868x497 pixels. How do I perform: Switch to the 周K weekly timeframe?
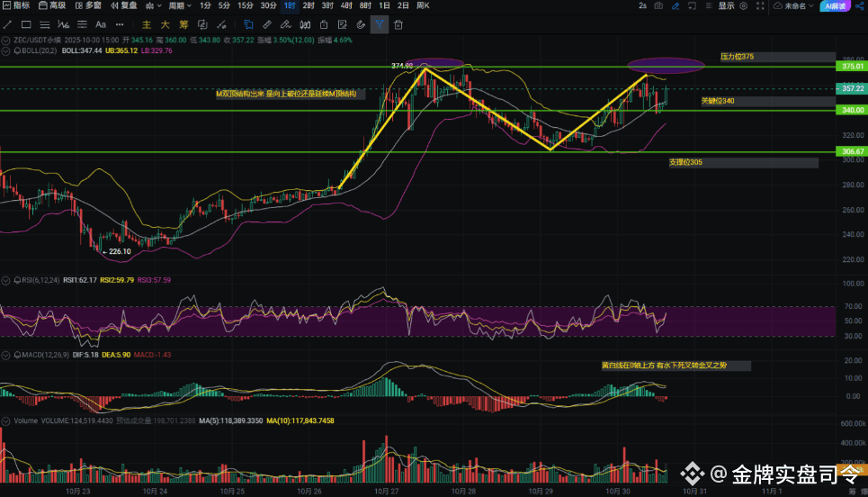pos(423,5)
